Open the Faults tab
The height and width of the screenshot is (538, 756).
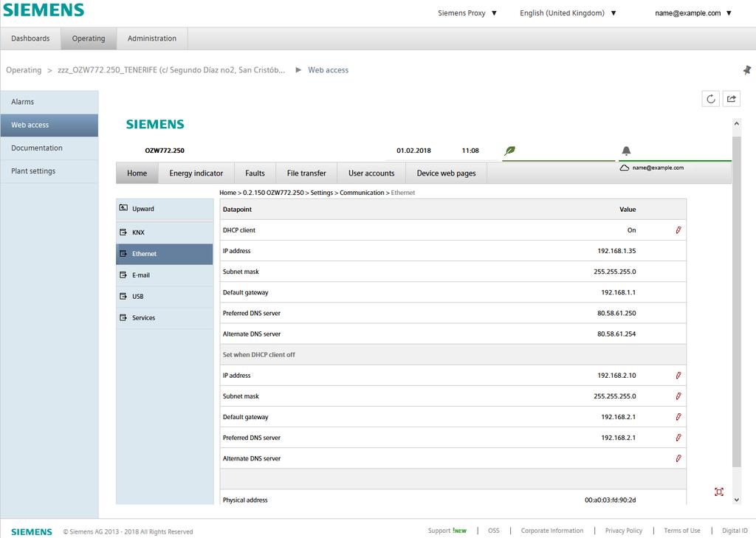pos(255,173)
